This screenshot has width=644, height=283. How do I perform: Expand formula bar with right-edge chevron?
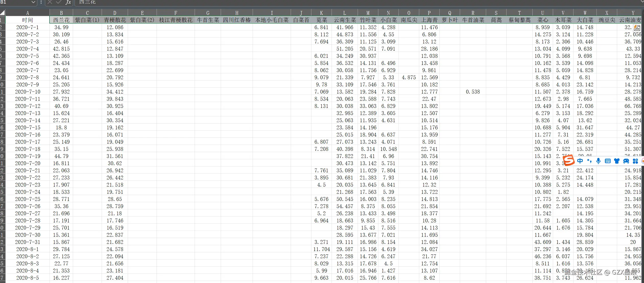[x=642, y=2]
